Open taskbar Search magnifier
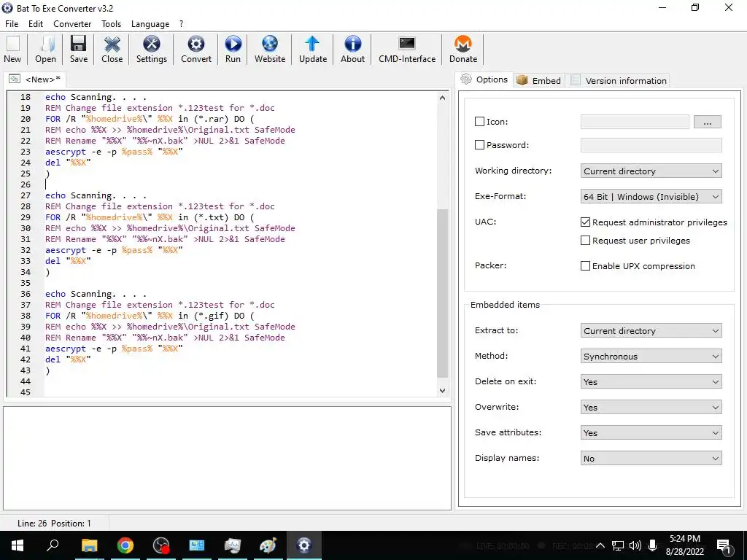This screenshot has height=560, width=747. point(53,545)
